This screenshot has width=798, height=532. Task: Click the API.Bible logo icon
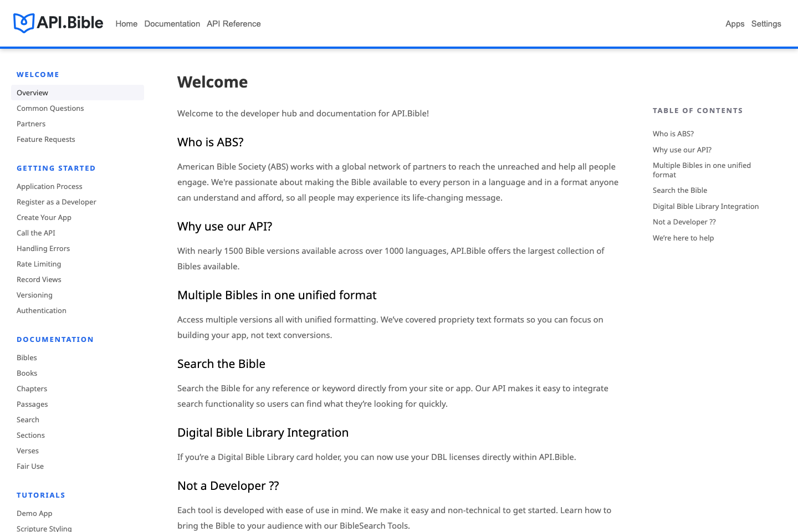(x=22, y=23)
